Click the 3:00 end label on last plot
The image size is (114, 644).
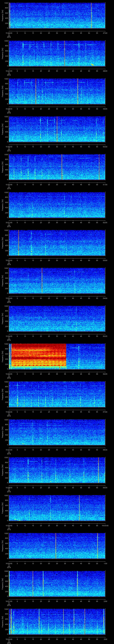105,639
